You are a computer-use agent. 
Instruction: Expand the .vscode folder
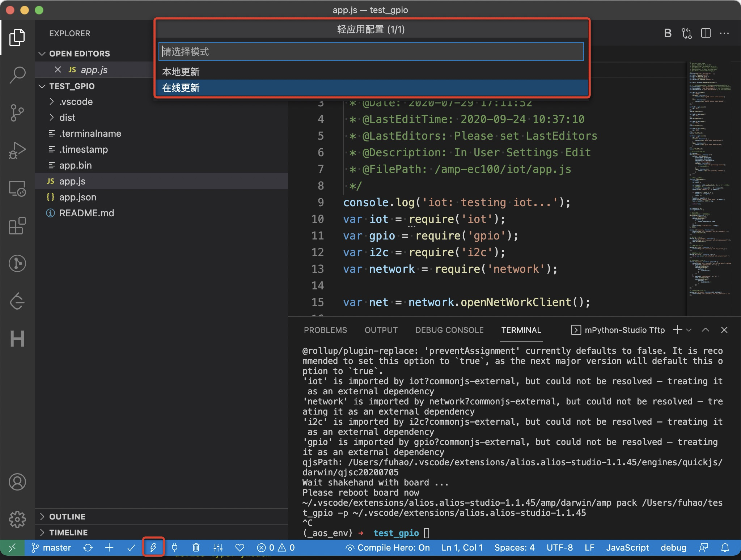point(76,102)
